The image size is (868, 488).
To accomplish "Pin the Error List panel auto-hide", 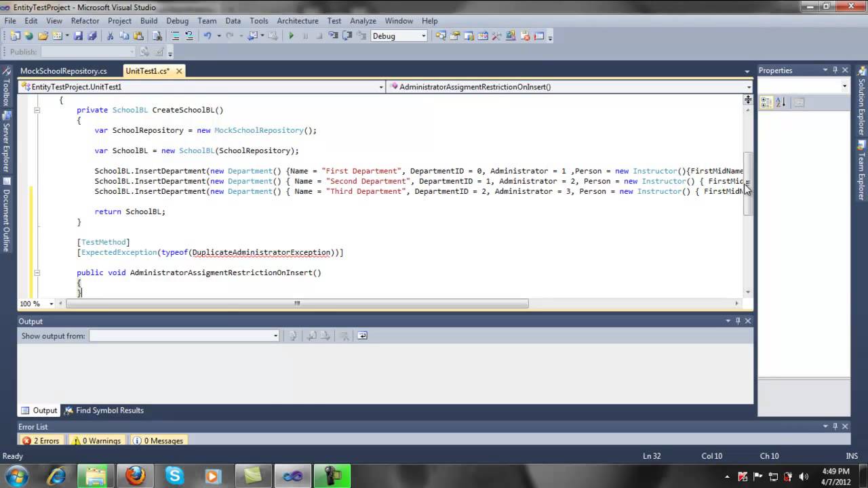I will pos(835,426).
